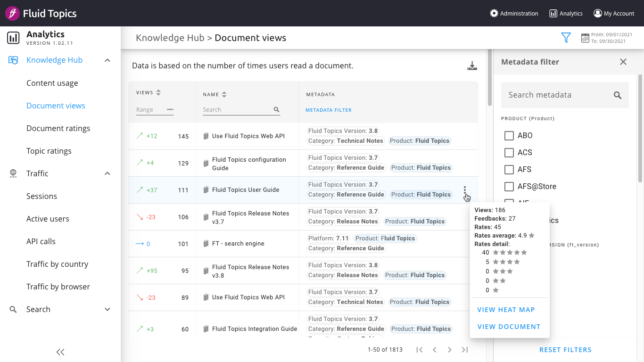This screenshot has height=362, width=644.
Task: Check the AFS@Store product checkbox
Action: point(509,187)
